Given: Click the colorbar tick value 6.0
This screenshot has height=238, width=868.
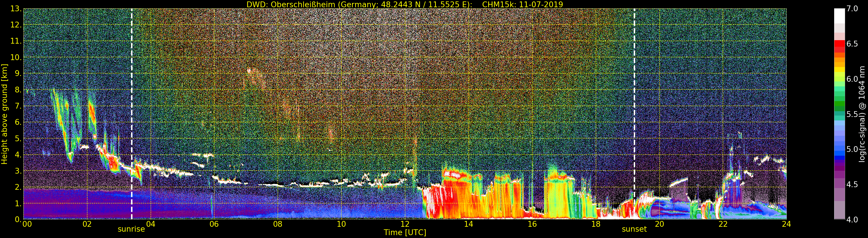Looking at the screenshot, I should pos(852,79).
